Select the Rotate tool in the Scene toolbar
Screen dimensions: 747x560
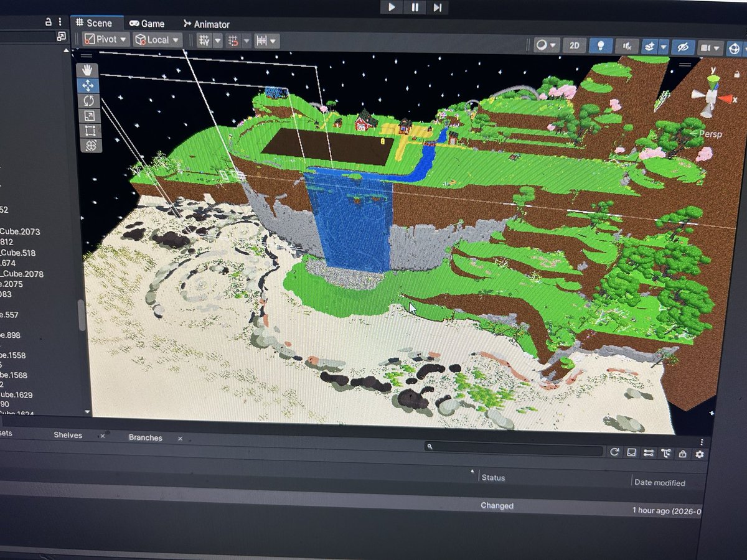(89, 100)
